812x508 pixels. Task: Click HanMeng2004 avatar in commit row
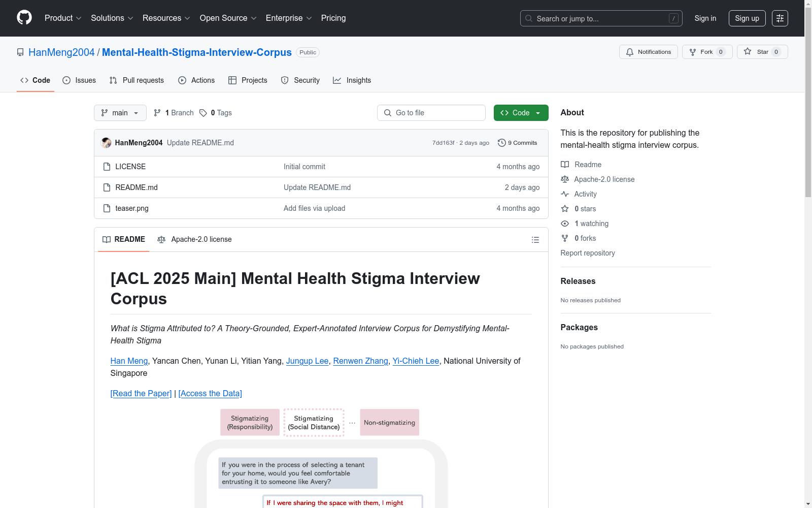(x=106, y=143)
